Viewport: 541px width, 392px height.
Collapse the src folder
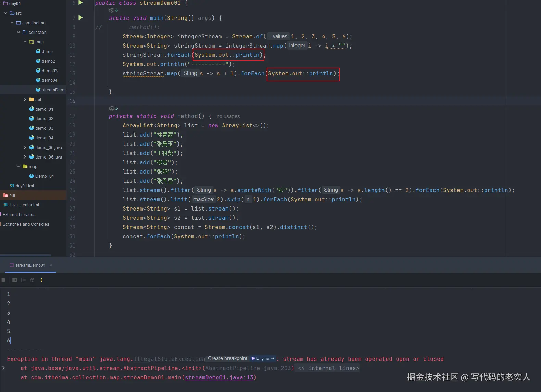(5, 13)
